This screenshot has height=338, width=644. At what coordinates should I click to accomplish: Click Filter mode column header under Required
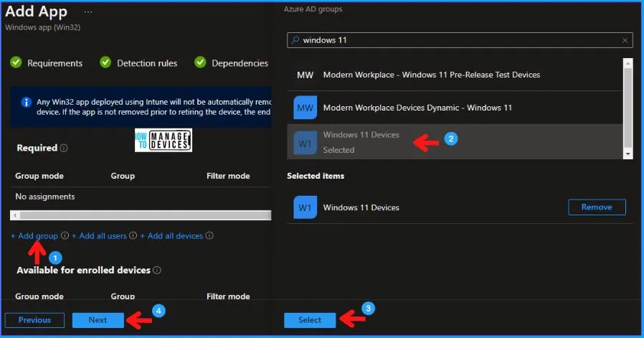228,176
